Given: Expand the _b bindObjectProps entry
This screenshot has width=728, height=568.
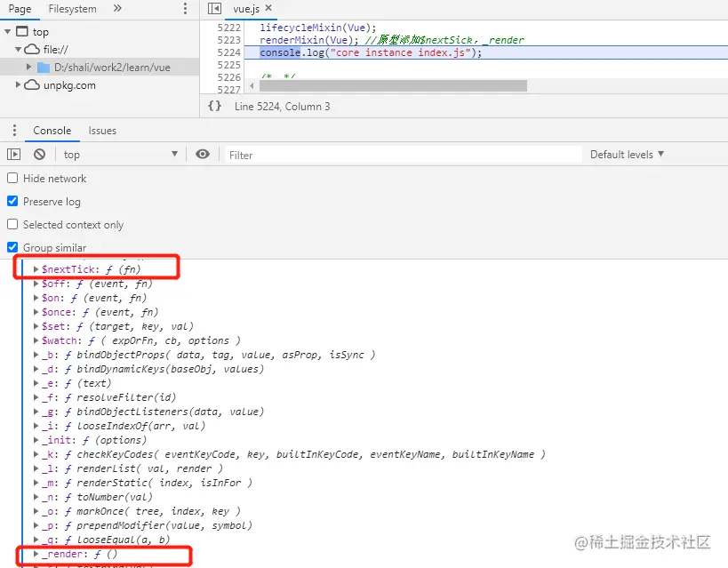Looking at the screenshot, I should click(x=36, y=355).
